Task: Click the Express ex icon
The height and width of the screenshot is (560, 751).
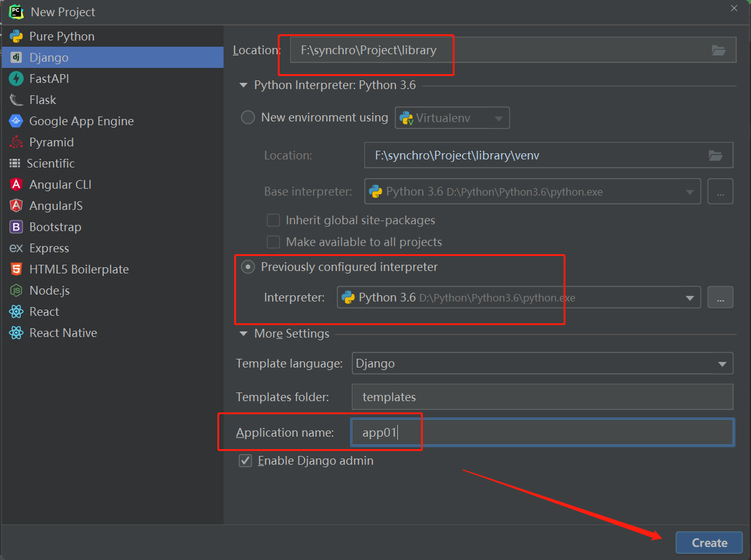Action: click(16, 248)
